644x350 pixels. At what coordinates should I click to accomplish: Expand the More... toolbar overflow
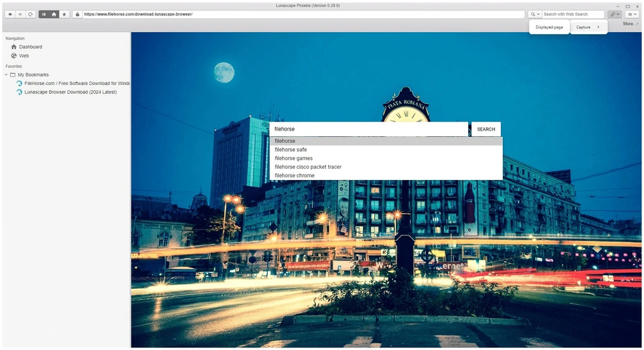click(x=630, y=24)
